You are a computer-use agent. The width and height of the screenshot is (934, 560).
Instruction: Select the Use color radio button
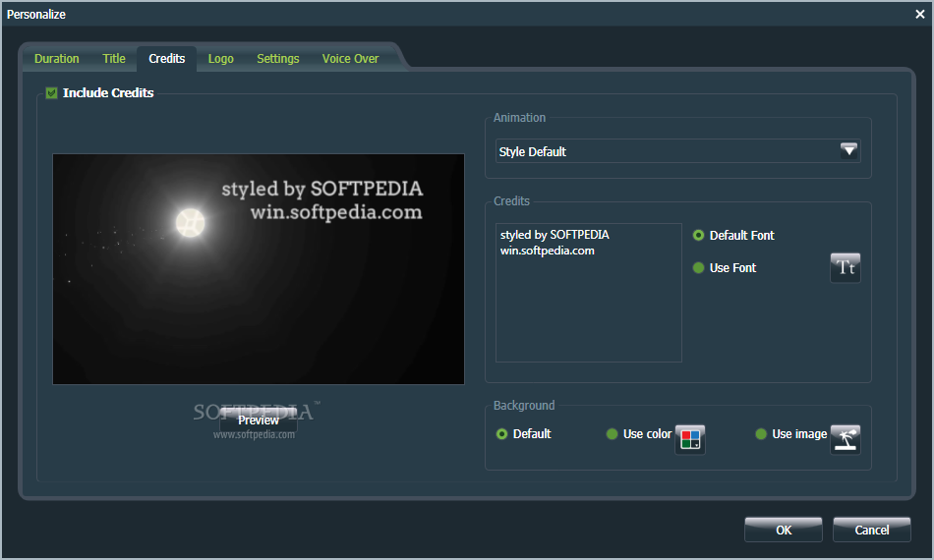[x=612, y=434]
